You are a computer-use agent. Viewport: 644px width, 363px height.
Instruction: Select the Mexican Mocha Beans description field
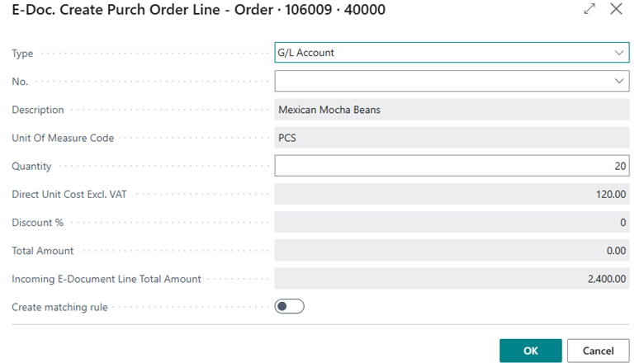[x=452, y=110]
